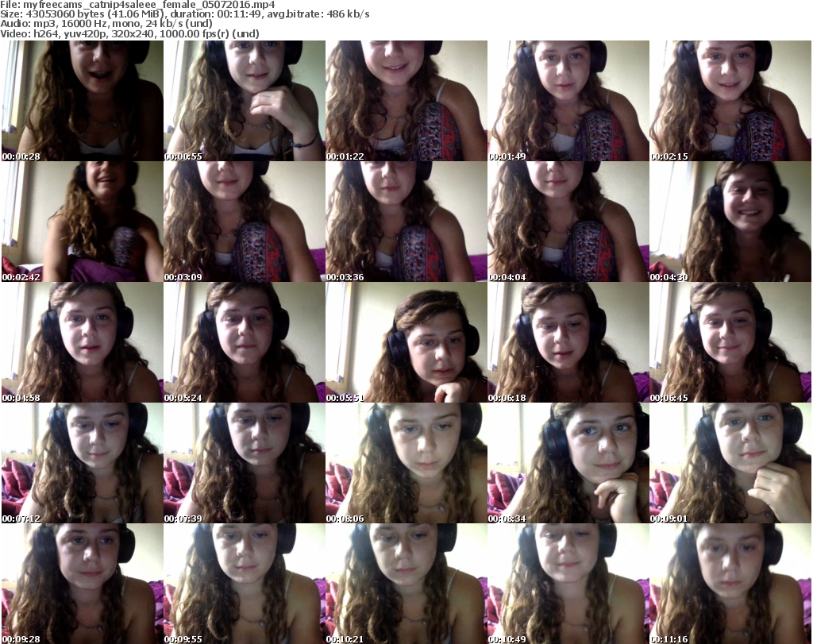The height and width of the screenshot is (644, 813).
Task: Click the 'File:' name line in header
Action: (137, 5)
